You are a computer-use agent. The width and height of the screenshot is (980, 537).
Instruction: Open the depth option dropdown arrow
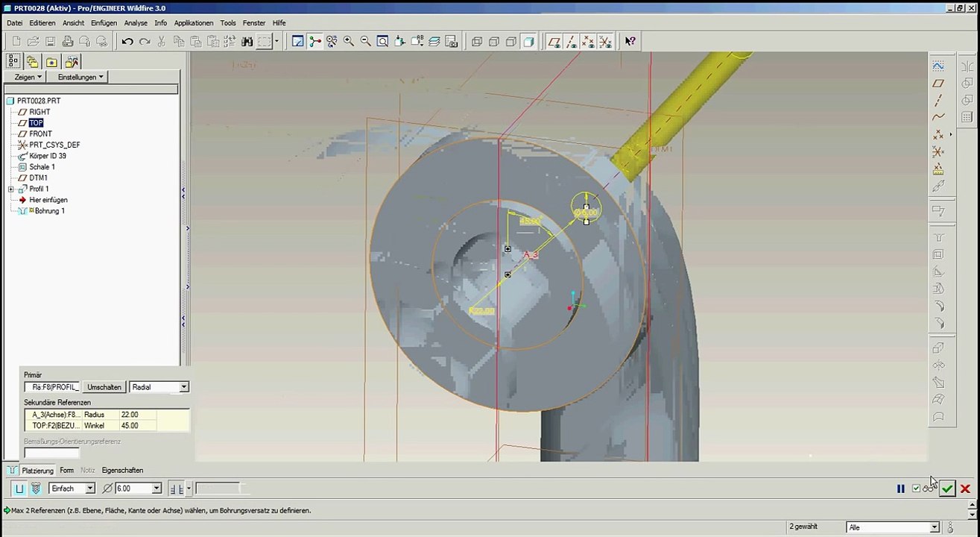click(189, 489)
